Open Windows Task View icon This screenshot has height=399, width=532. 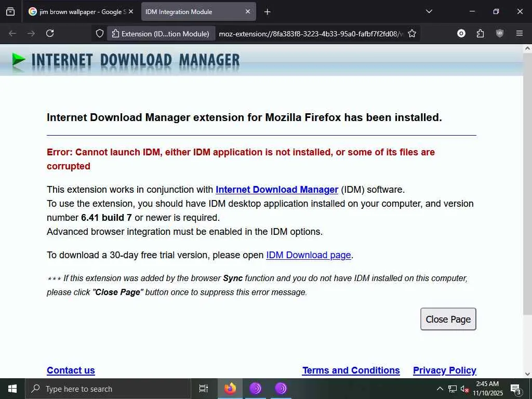click(x=204, y=389)
